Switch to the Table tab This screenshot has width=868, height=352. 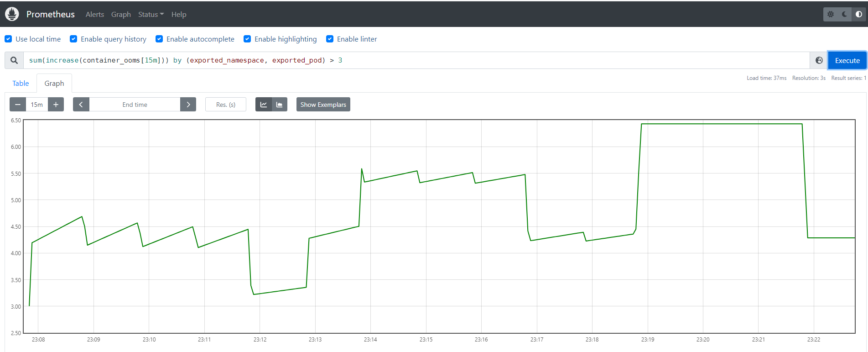(21, 83)
